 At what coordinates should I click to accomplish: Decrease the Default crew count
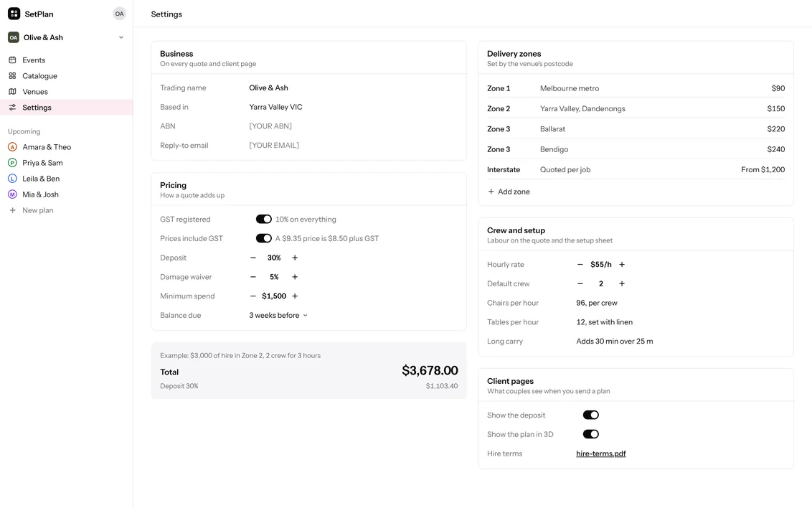pyautogui.click(x=580, y=283)
